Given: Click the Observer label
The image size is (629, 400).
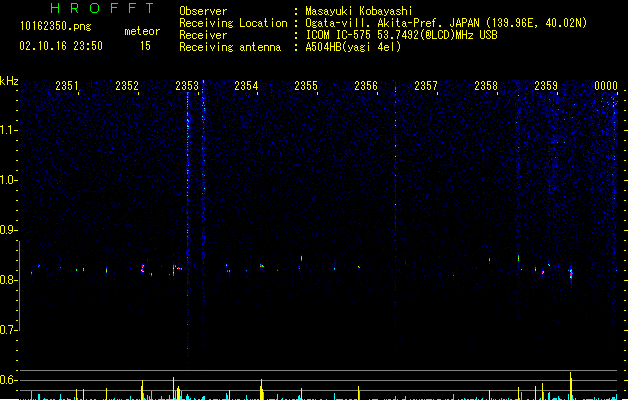Looking at the screenshot, I should [x=203, y=11].
